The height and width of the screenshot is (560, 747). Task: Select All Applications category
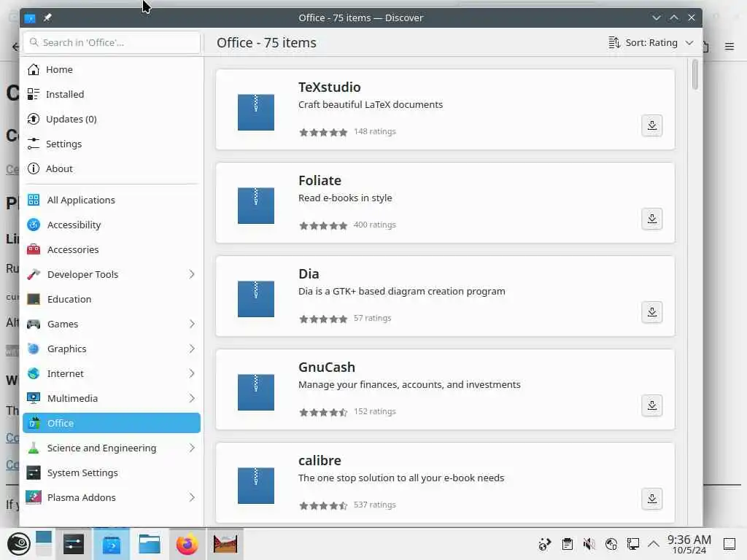pyautogui.click(x=112, y=200)
